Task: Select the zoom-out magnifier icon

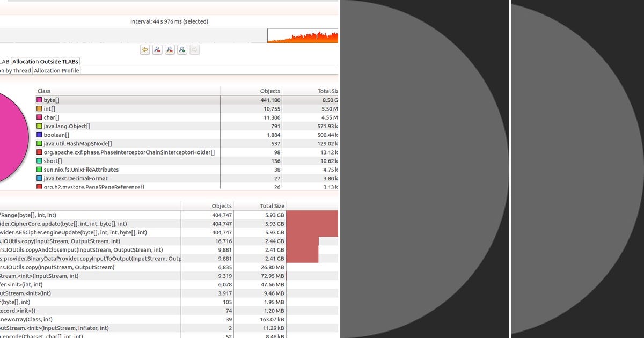Action: point(157,49)
